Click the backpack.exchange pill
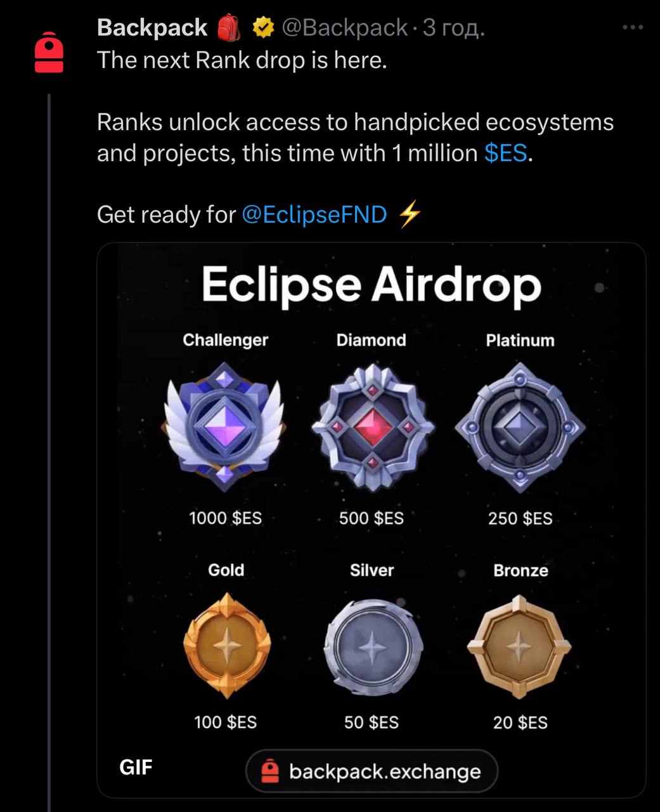660x812 pixels. [372, 771]
